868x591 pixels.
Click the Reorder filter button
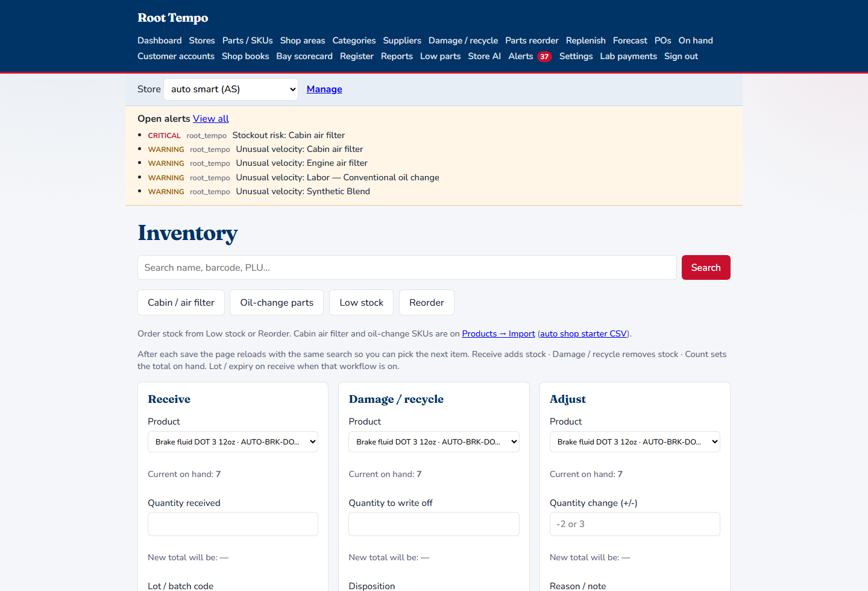click(x=427, y=303)
